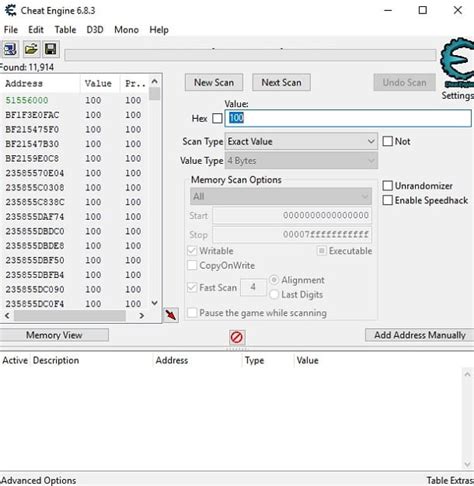Click the found list scroll up arrow

(154, 81)
